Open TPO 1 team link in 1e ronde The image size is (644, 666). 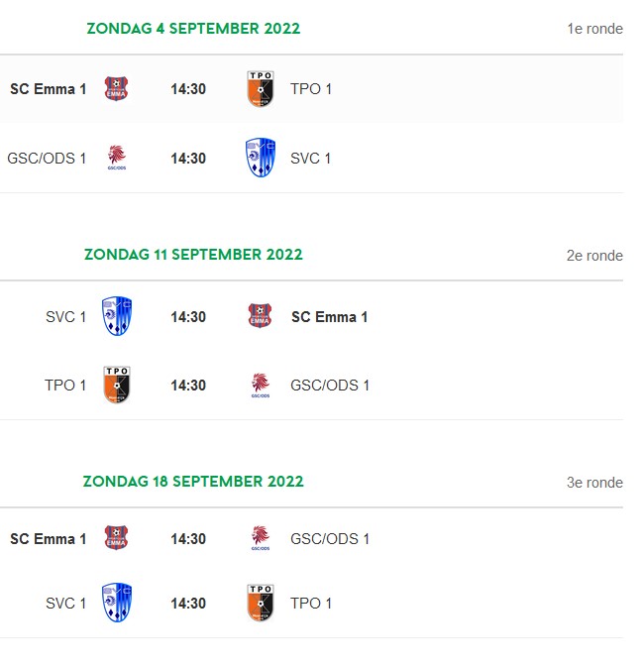(x=311, y=89)
